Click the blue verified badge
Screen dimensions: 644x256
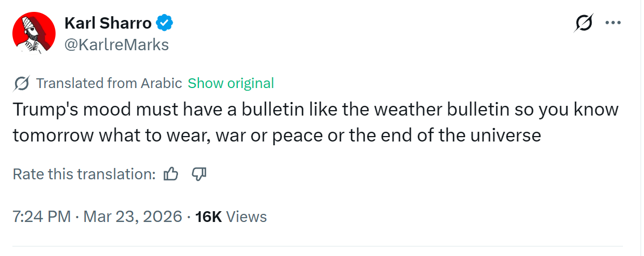[165, 23]
